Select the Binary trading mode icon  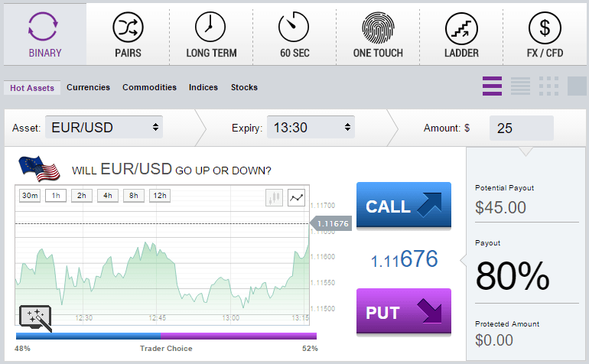pyautogui.click(x=42, y=26)
